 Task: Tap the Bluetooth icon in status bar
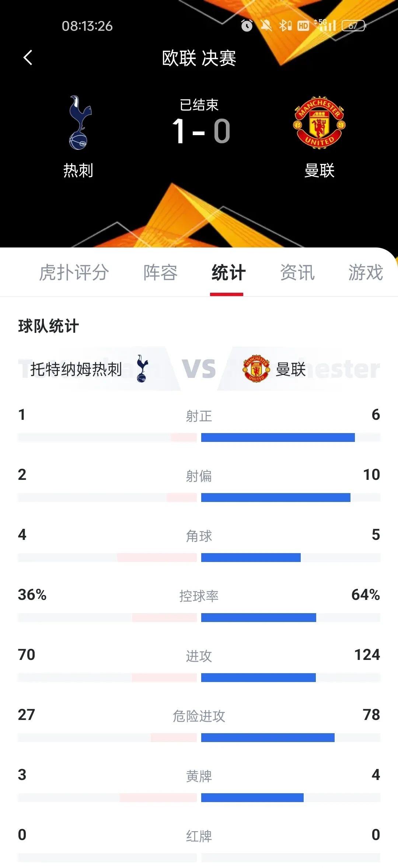click(284, 26)
